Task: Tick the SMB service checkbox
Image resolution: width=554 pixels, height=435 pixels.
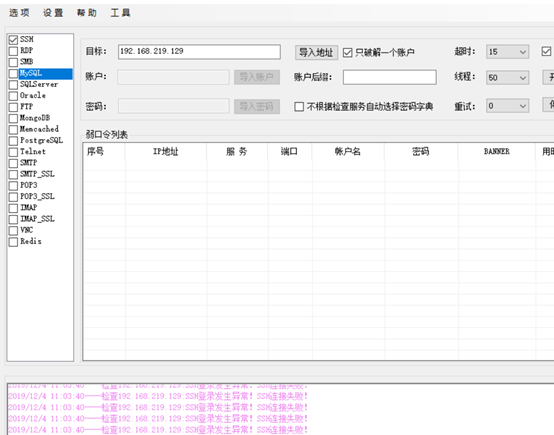Action: tap(13, 63)
